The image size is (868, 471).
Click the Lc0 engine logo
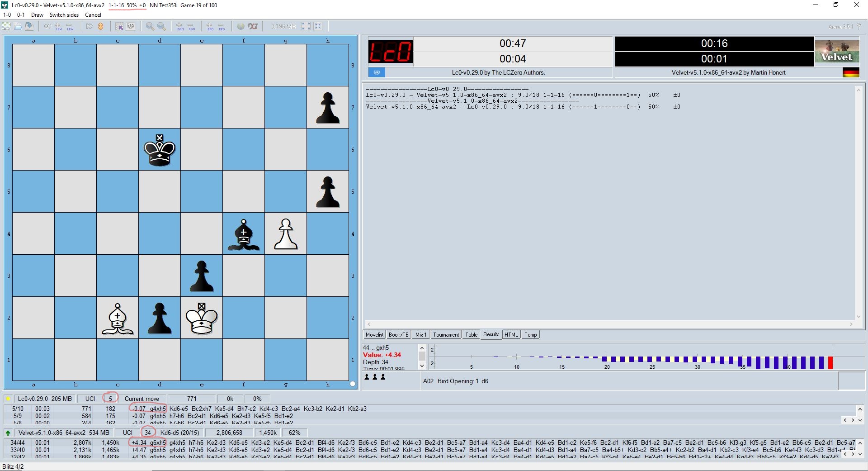click(x=390, y=52)
